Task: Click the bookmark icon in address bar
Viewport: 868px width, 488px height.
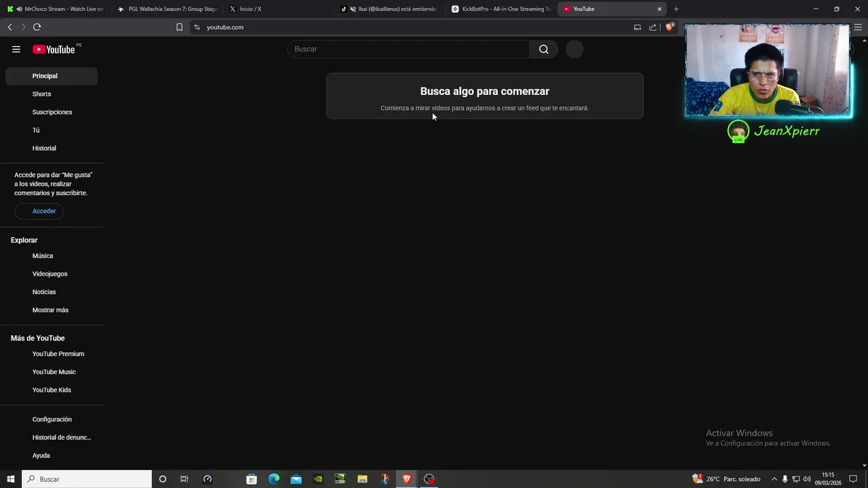Action: tap(179, 27)
